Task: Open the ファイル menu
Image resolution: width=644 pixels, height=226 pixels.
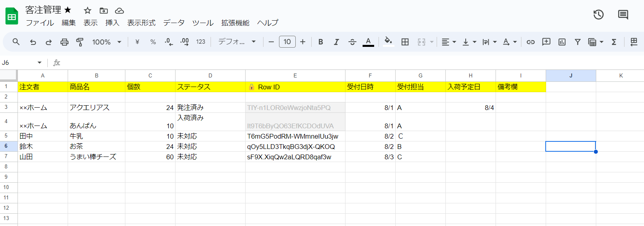Action: pyautogui.click(x=40, y=23)
